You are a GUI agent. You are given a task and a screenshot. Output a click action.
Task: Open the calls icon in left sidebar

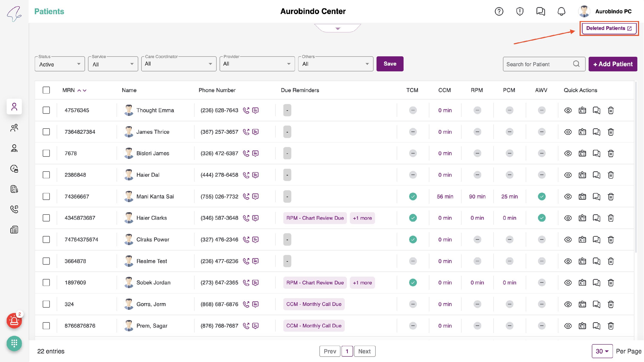[14, 209]
